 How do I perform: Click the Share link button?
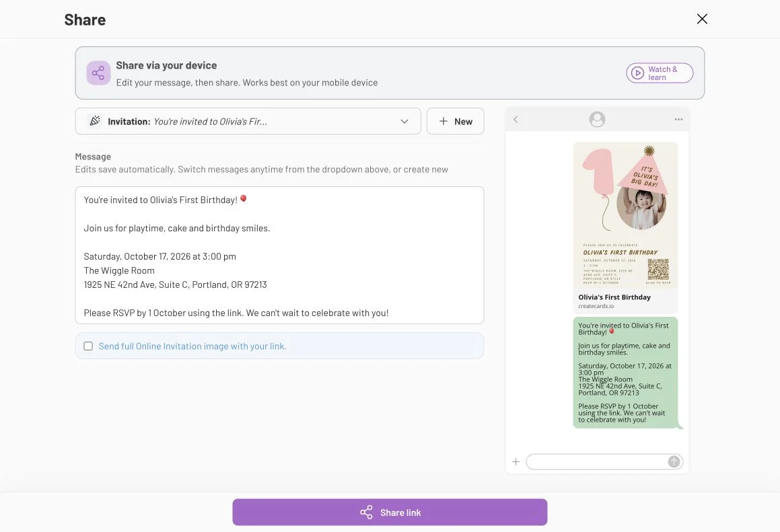pyautogui.click(x=390, y=512)
